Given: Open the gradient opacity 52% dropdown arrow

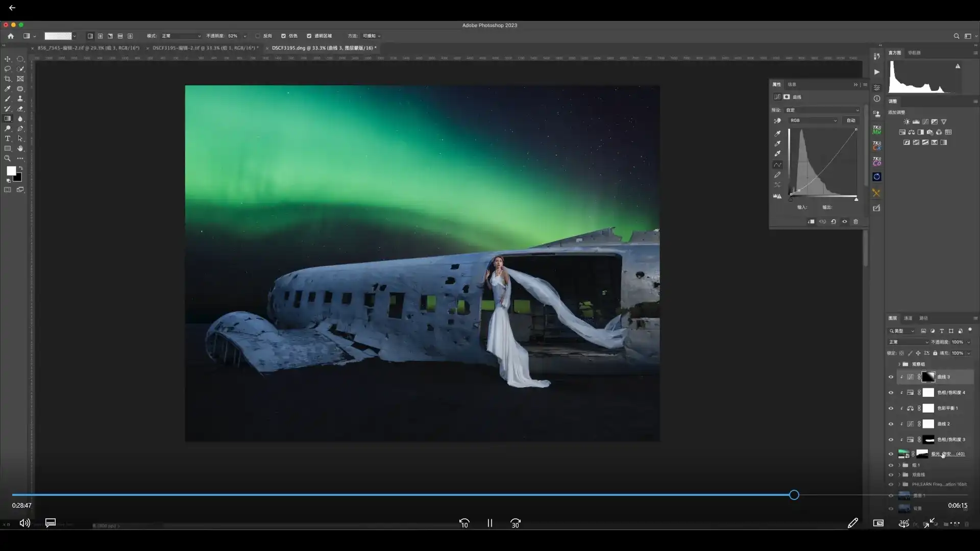Looking at the screenshot, I should coord(245,36).
